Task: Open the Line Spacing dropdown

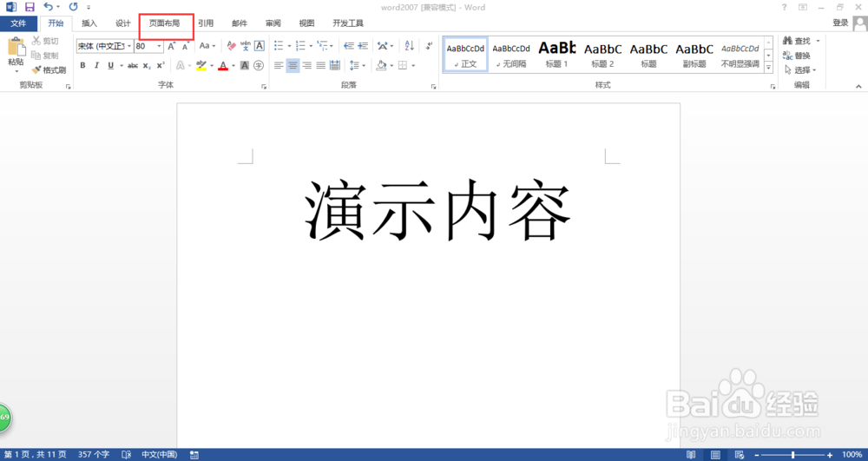Action: [358, 65]
